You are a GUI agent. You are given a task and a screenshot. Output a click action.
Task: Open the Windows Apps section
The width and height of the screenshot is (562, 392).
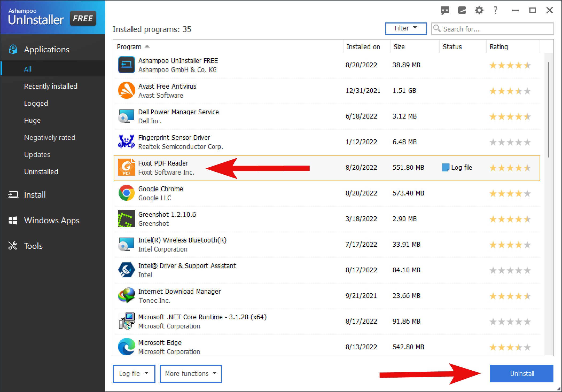pyautogui.click(x=52, y=220)
